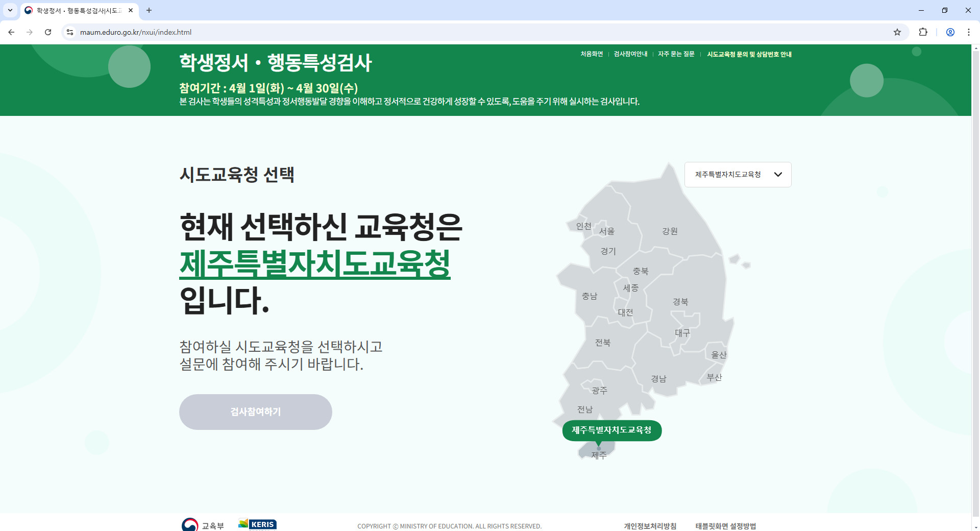Click the 제주특별자치도교육청 underlined heading

point(315,263)
